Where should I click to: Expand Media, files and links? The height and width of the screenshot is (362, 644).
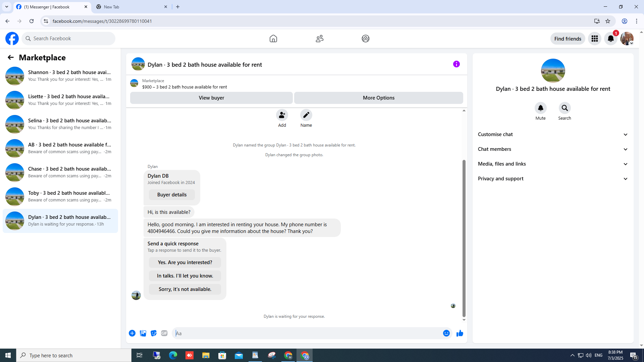tap(553, 164)
